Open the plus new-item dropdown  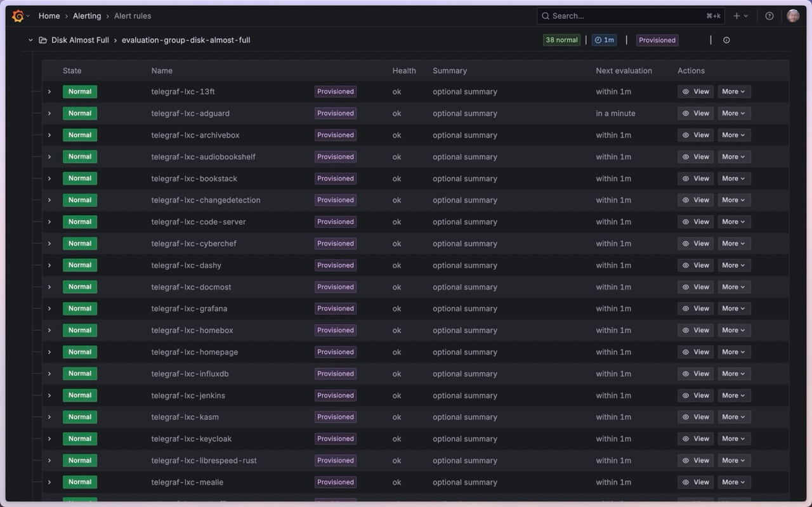740,16
